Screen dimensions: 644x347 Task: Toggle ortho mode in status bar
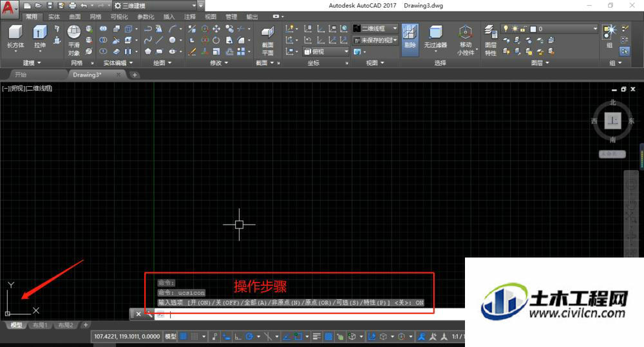238,337
